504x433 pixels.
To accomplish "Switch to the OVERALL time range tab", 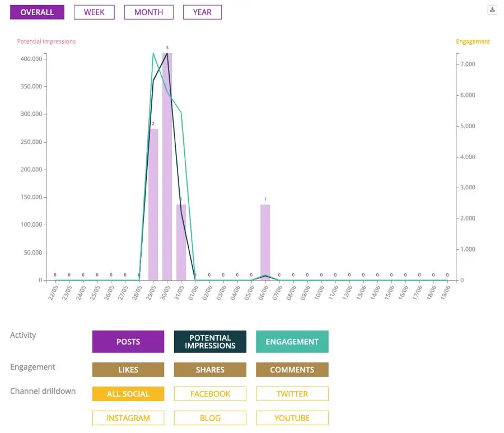I will [x=37, y=12].
